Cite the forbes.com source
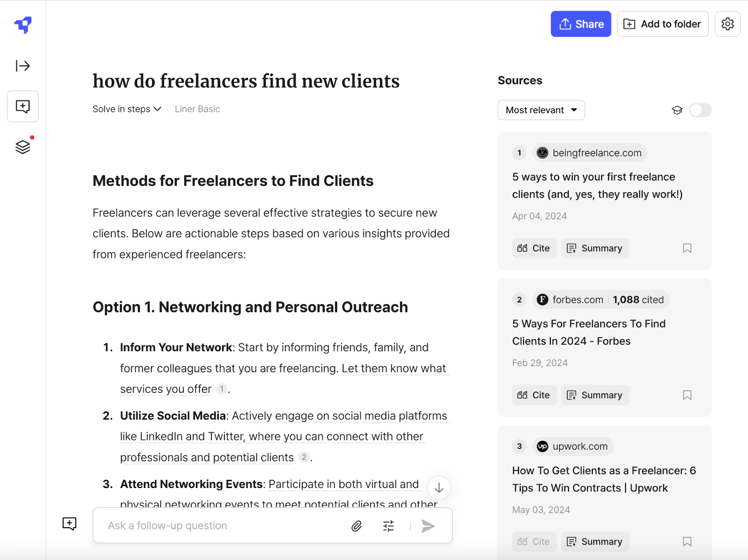This screenshot has width=748, height=560. pyautogui.click(x=534, y=395)
